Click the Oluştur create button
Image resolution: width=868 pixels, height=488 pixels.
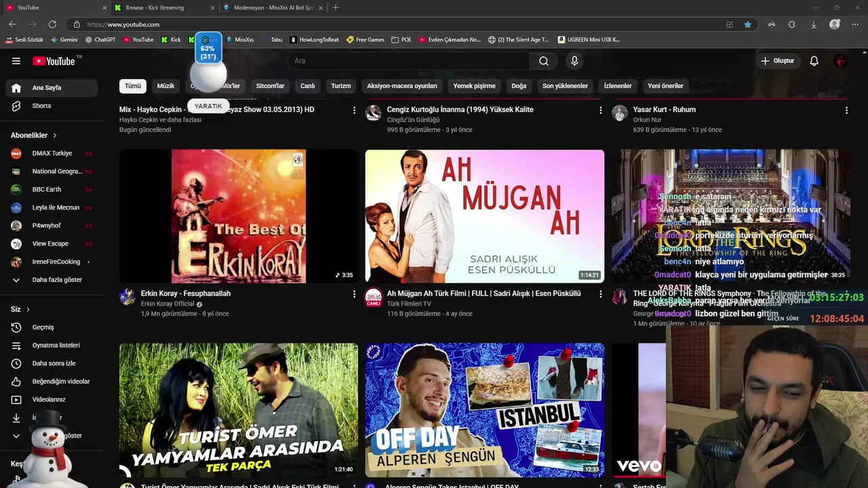777,61
